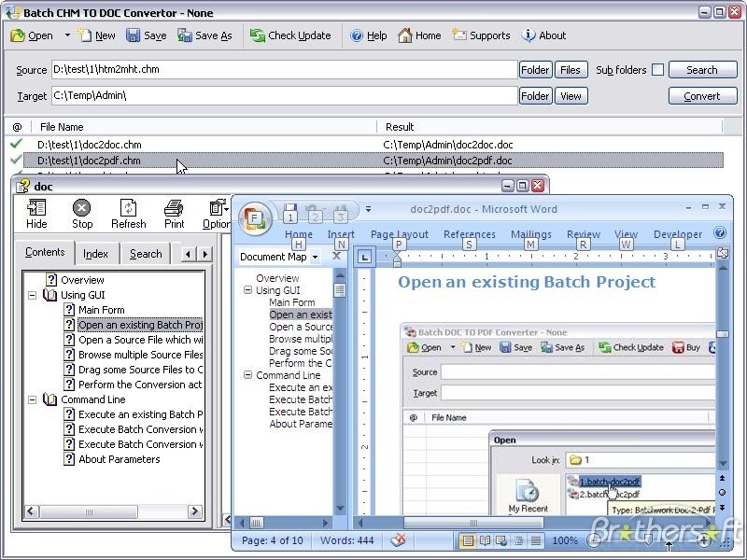Open the Document Map dropdown

pyautogui.click(x=316, y=257)
